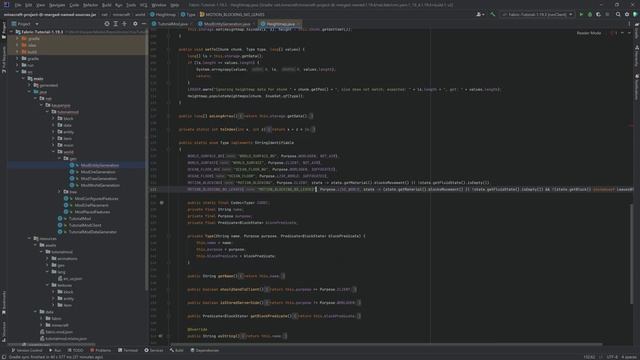Image resolution: width=640 pixels, height=360 pixels.
Task: Build the project with the hammer icon
Action: (493, 14)
